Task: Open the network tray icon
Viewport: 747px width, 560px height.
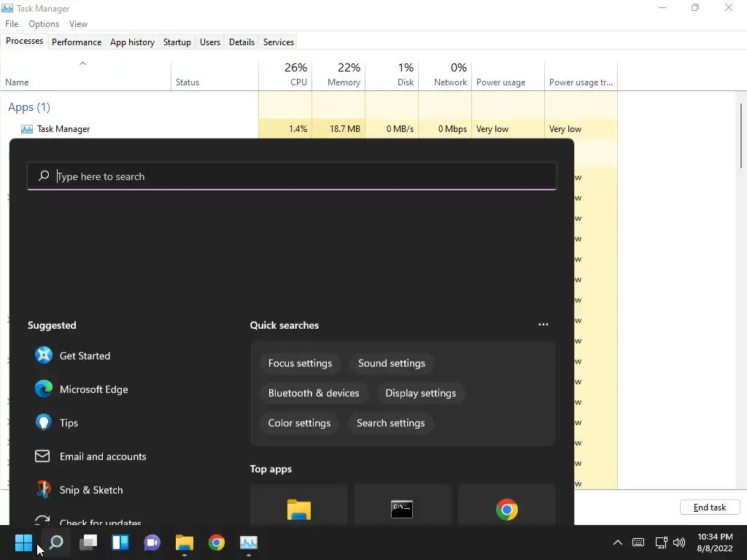Action: [x=661, y=542]
